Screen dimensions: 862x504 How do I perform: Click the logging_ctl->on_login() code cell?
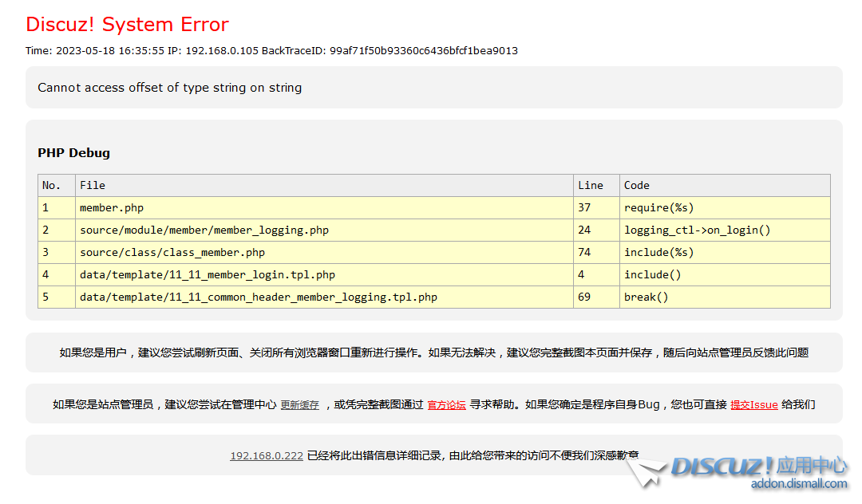pos(697,230)
